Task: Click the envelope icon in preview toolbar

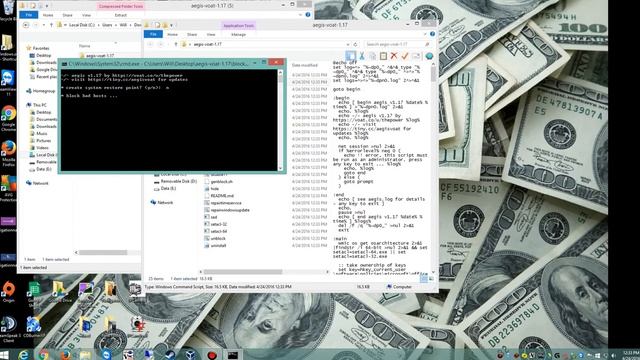Action: [x=416, y=56]
